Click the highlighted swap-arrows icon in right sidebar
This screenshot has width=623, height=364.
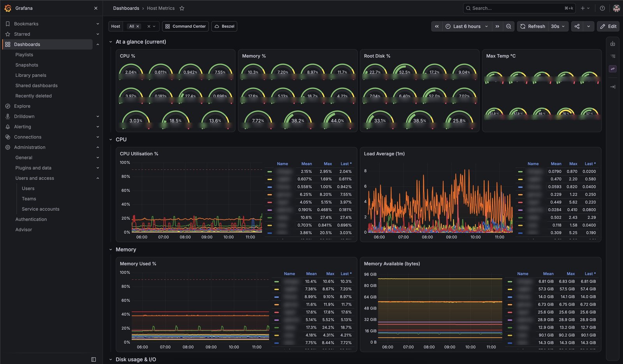[x=613, y=69]
